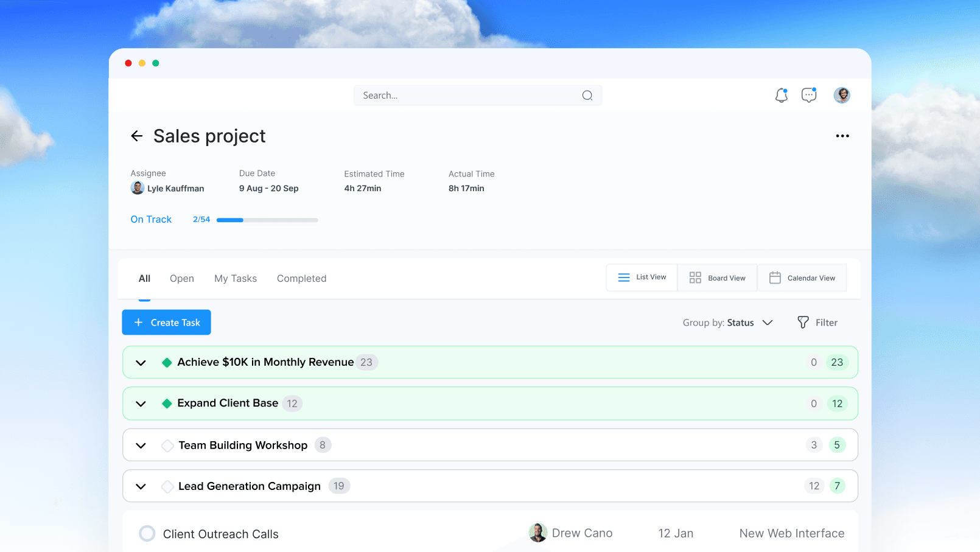Click the plus icon in Create Task
The image size is (980, 552).
tap(138, 323)
